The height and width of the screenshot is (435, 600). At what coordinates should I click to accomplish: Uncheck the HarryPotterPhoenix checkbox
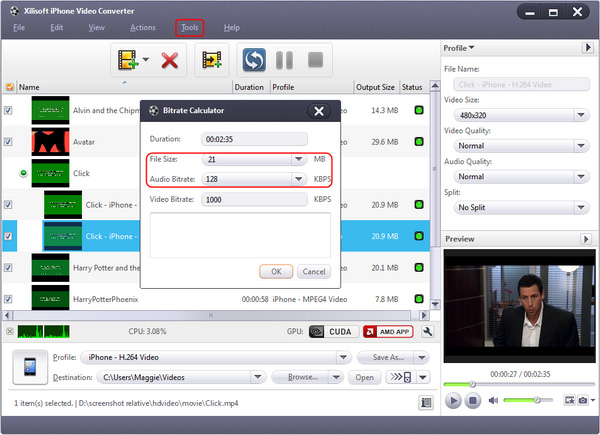point(8,299)
